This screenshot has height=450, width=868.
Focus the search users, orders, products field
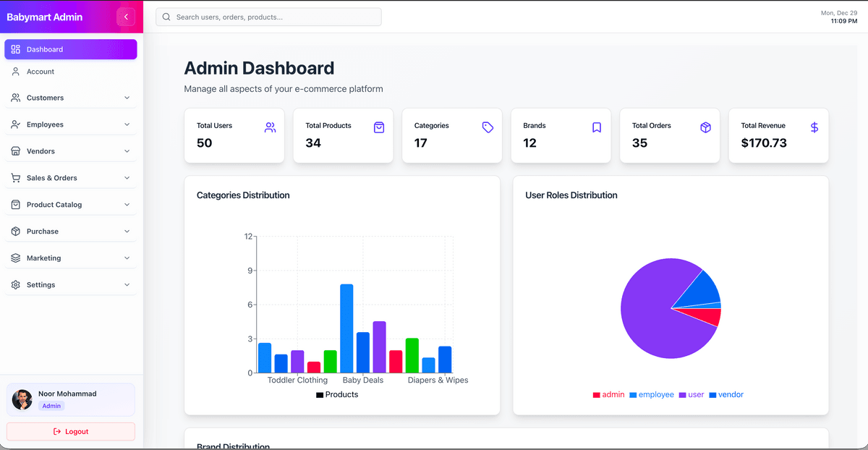coord(275,17)
